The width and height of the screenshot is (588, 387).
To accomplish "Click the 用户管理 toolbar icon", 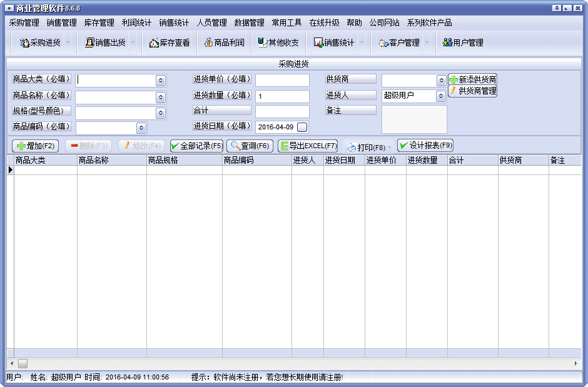I will pos(463,43).
